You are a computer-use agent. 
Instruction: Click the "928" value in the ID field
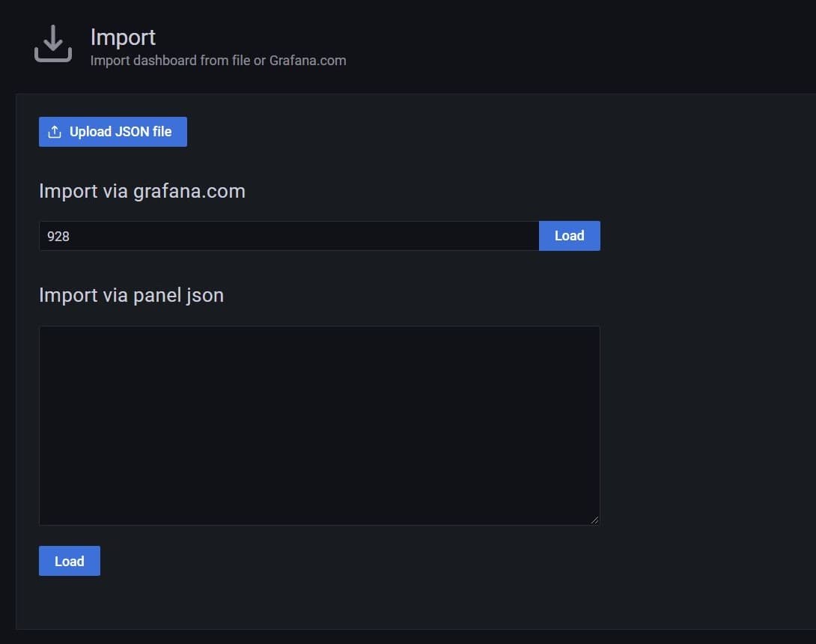[x=58, y=236]
